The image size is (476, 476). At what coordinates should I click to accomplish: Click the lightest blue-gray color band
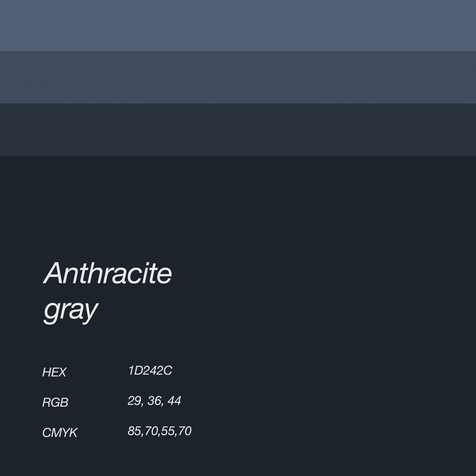pyautogui.click(x=238, y=25)
